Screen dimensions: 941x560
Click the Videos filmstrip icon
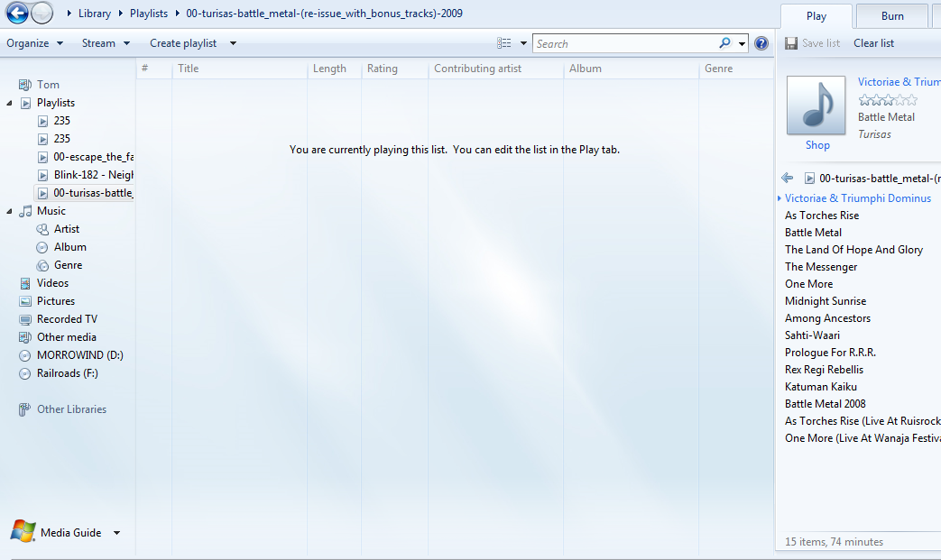coord(25,283)
